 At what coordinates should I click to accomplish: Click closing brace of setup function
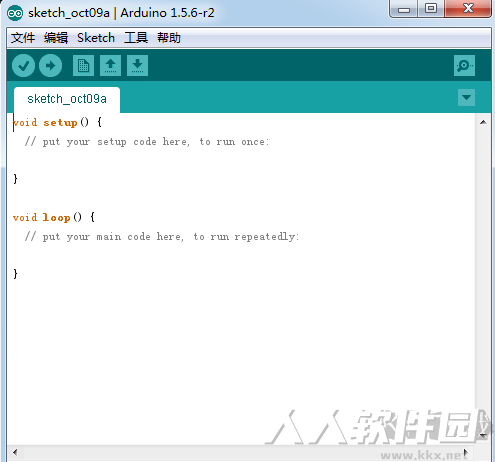click(x=15, y=179)
